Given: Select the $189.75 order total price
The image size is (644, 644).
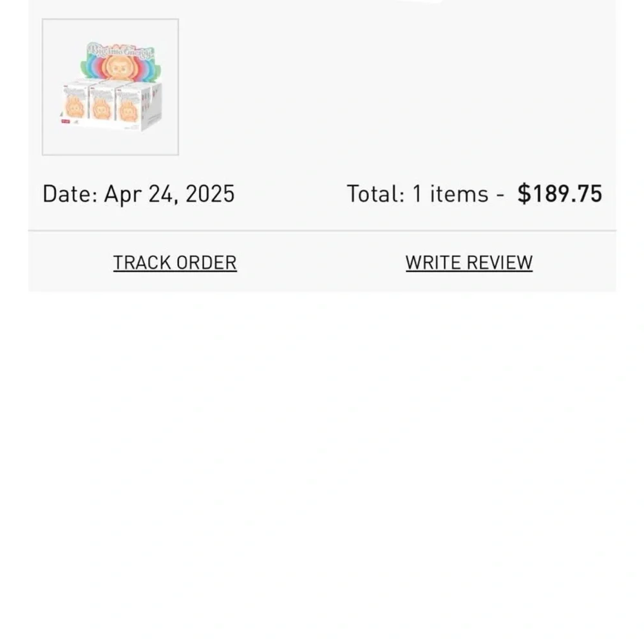Looking at the screenshot, I should coord(560,194).
